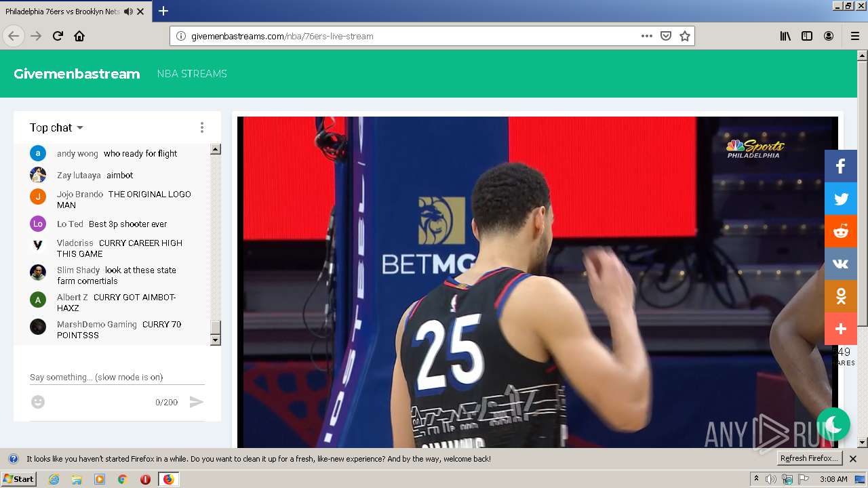Viewport: 868px width, 488px height.
Task: Open Chrome from the taskbar
Action: tap(122, 479)
